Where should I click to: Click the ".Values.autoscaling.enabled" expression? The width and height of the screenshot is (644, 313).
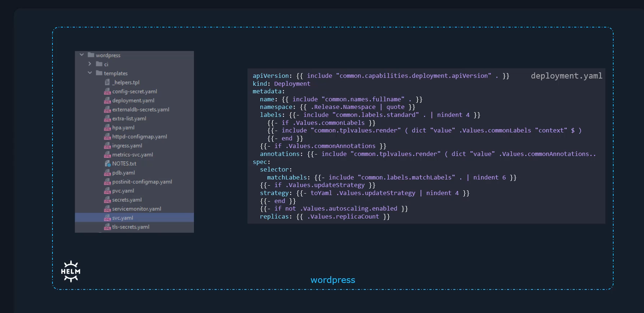[x=348, y=209]
